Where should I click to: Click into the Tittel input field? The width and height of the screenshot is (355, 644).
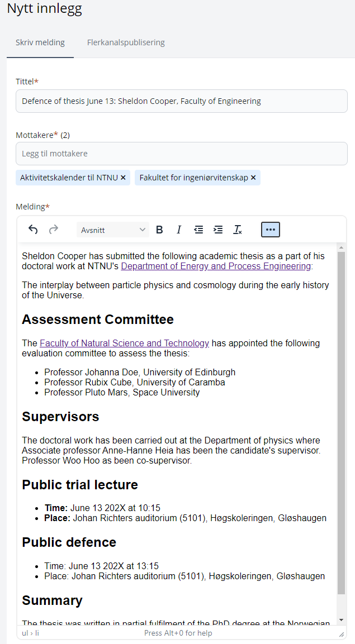[182, 101]
